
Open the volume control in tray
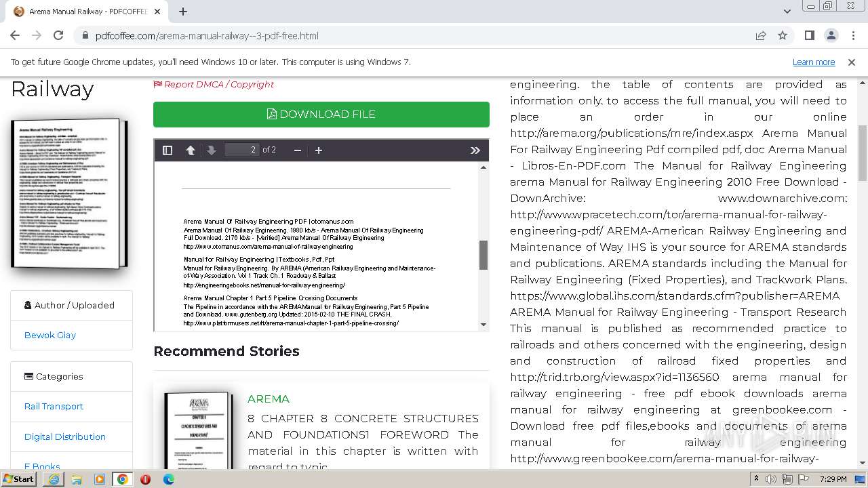coord(771,479)
